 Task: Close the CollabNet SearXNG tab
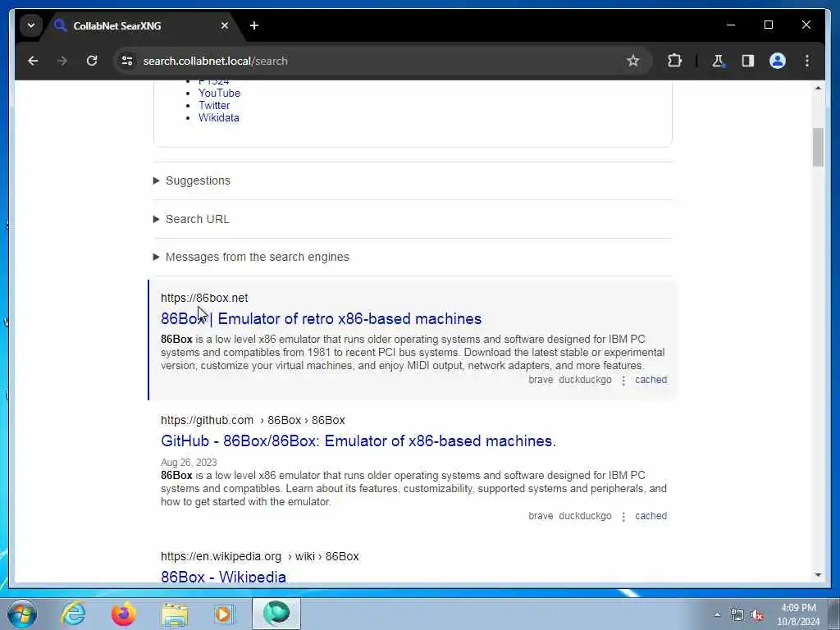tap(225, 25)
